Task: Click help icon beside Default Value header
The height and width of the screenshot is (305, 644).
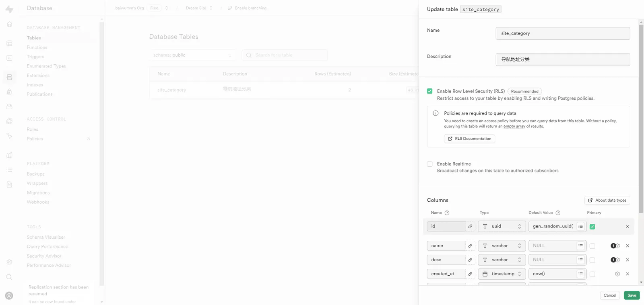Action: pyautogui.click(x=558, y=213)
